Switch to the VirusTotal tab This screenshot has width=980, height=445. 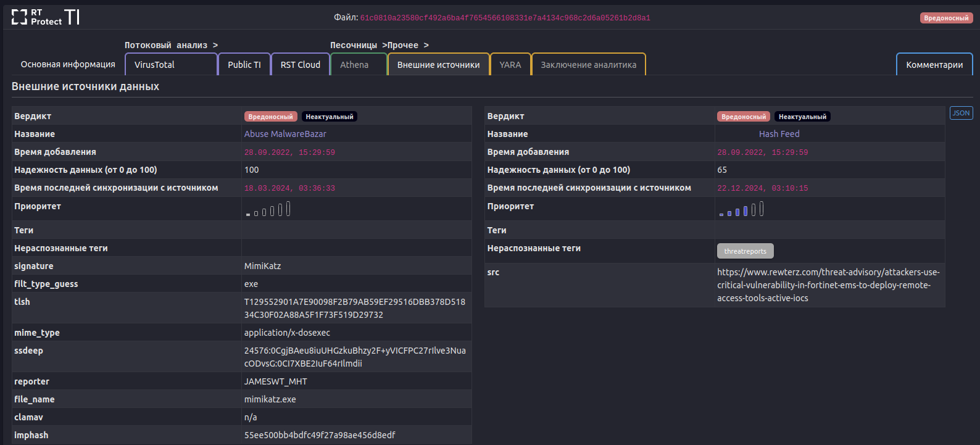pos(155,65)
